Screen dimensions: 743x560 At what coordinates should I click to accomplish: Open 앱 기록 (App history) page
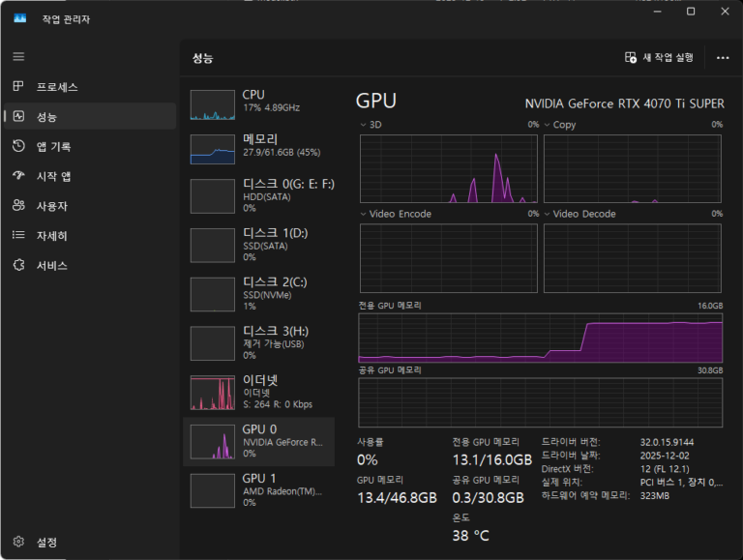click(x=53, y=147)
